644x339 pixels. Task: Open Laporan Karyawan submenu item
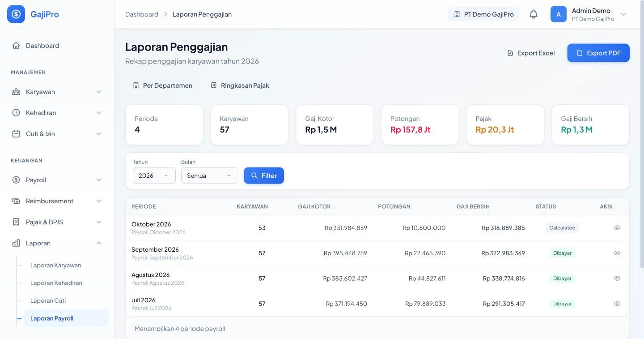pos(66,266)
